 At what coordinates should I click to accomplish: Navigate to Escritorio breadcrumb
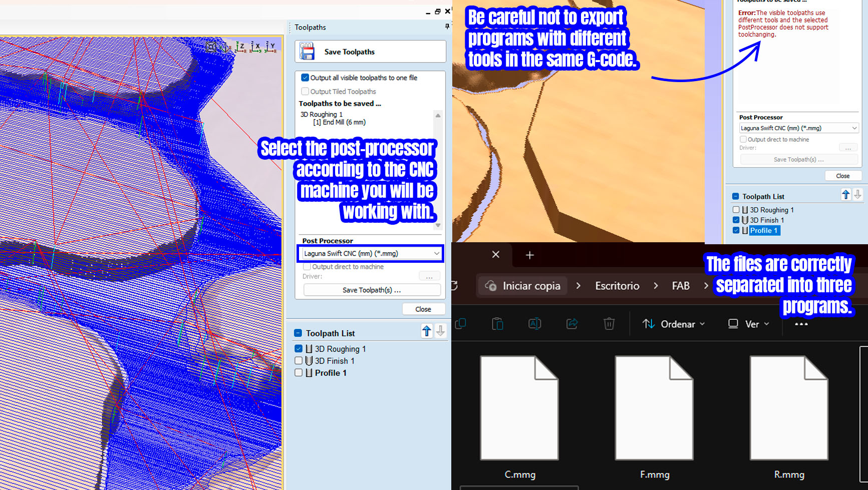[617, 286]
